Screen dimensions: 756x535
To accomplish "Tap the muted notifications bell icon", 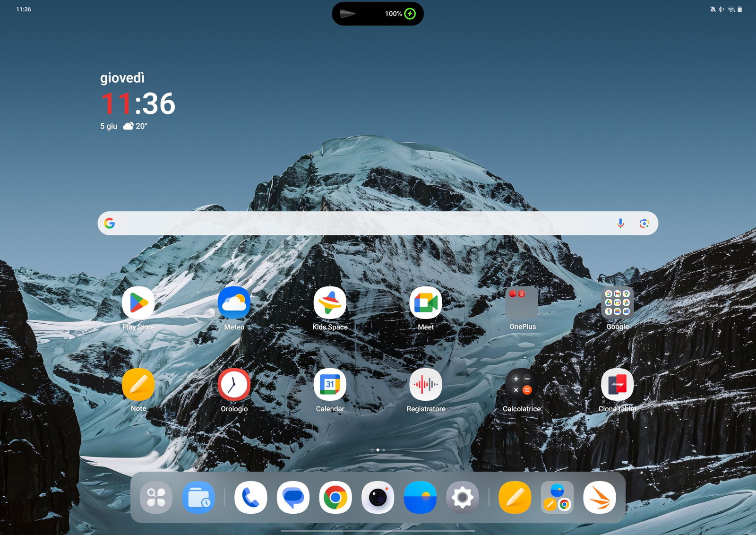I will [x=713, y=9].
